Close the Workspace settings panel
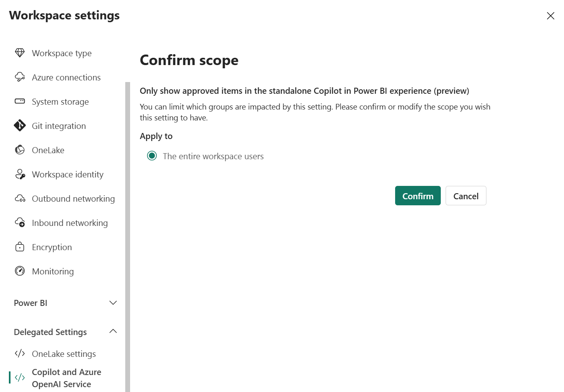 point(550,16)
